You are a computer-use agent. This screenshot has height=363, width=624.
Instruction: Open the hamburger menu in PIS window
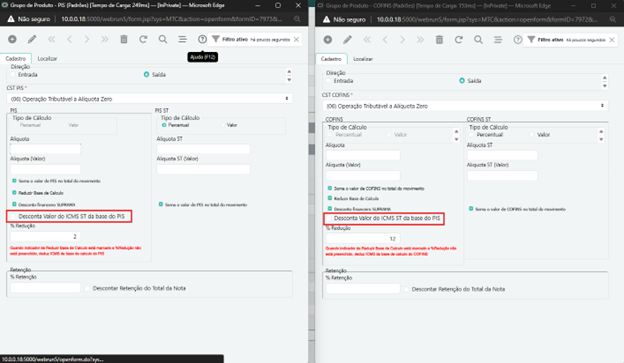pos(182,39)
